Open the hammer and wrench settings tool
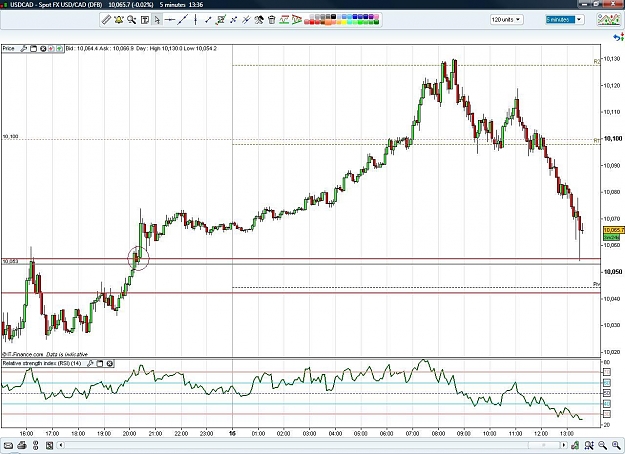Viewport: 625px width, 454px height. pyautogui.click(x=259, y=20)
